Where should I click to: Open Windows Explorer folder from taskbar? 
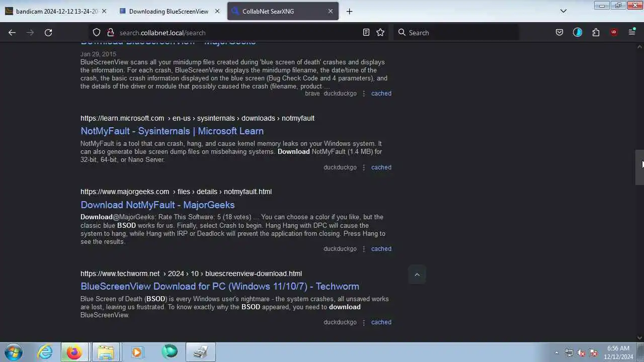[105, 352]
